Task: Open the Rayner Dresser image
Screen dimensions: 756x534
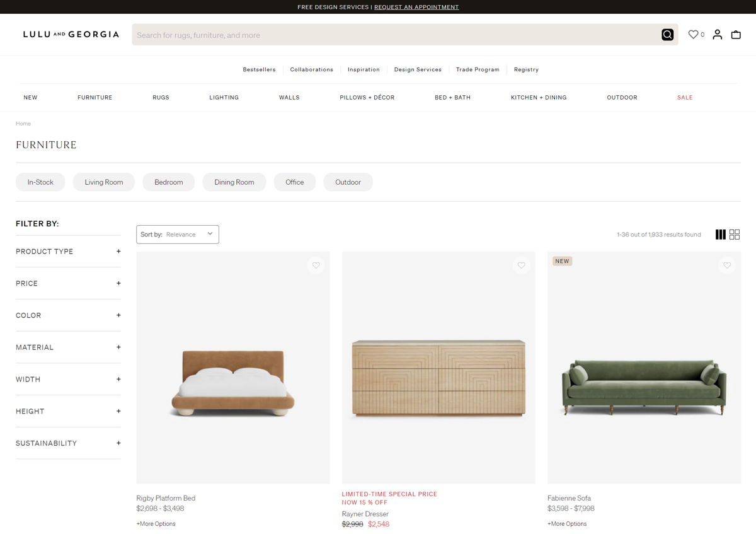Action: click(x=438, y=368)
